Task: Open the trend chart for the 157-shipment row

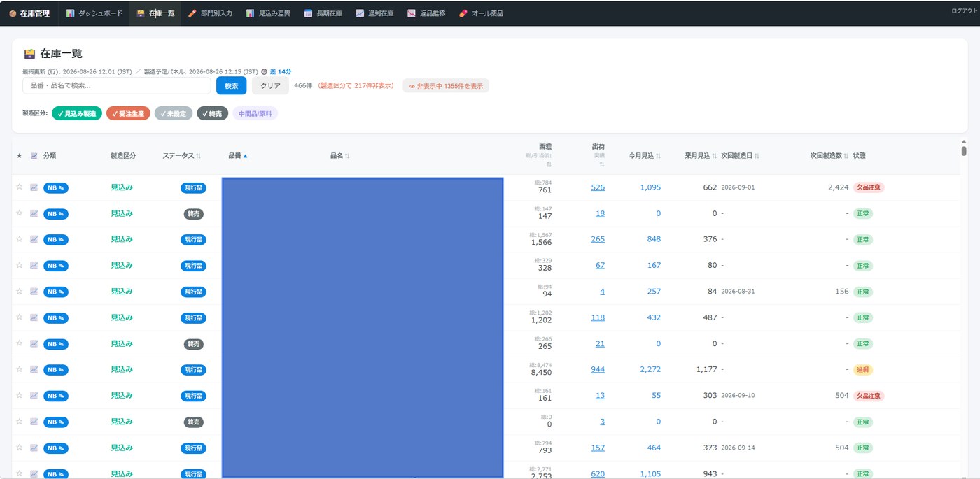Action: click(x=34, y=448)
